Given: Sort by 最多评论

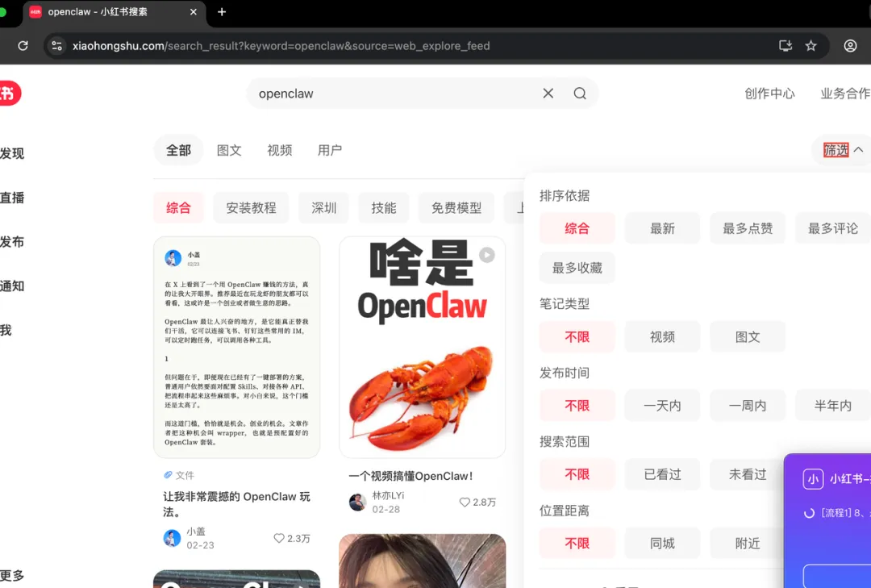Looking at the screenshot, I should (832, 228).
